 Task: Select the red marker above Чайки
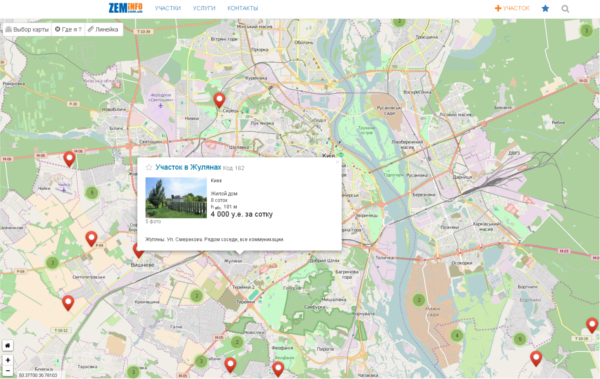69,159
